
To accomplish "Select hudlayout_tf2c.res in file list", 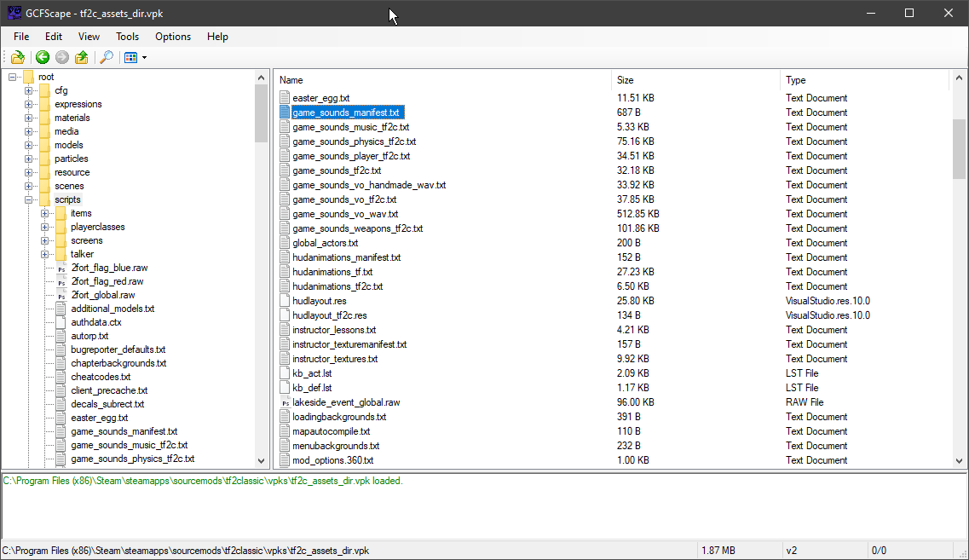I will click(329, 315).
